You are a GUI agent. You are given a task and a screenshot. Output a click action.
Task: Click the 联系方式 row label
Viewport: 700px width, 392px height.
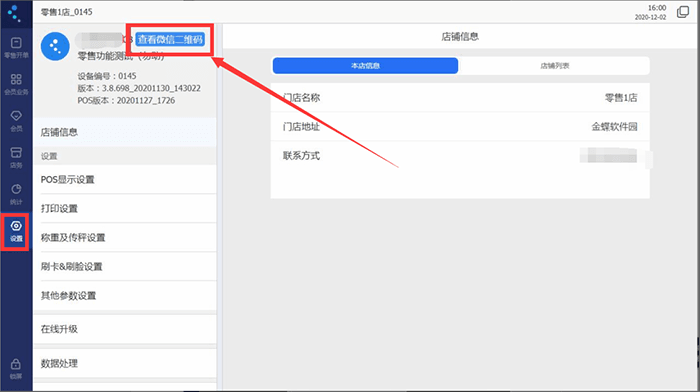pyautogui.click(x=301, y=156)
